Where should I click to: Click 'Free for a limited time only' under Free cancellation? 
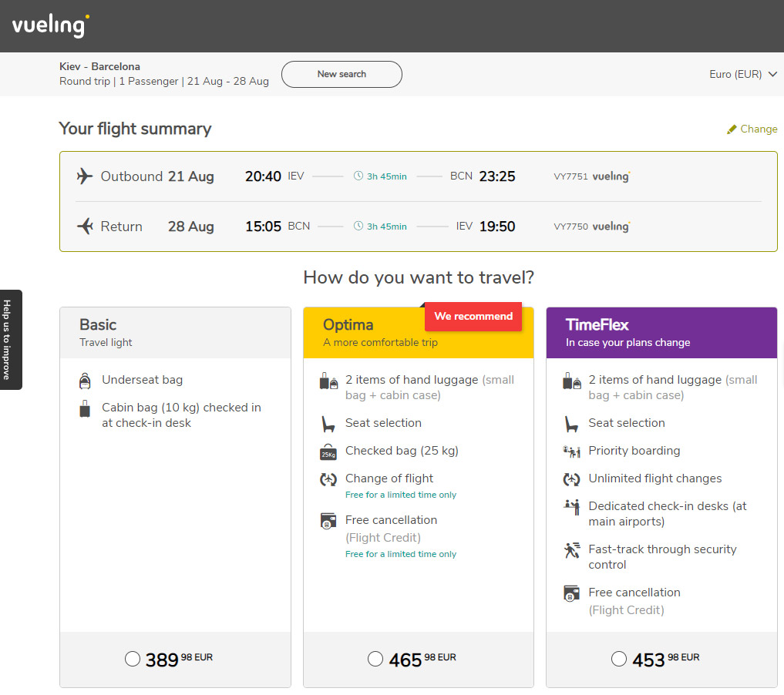(x=401, y=554)
